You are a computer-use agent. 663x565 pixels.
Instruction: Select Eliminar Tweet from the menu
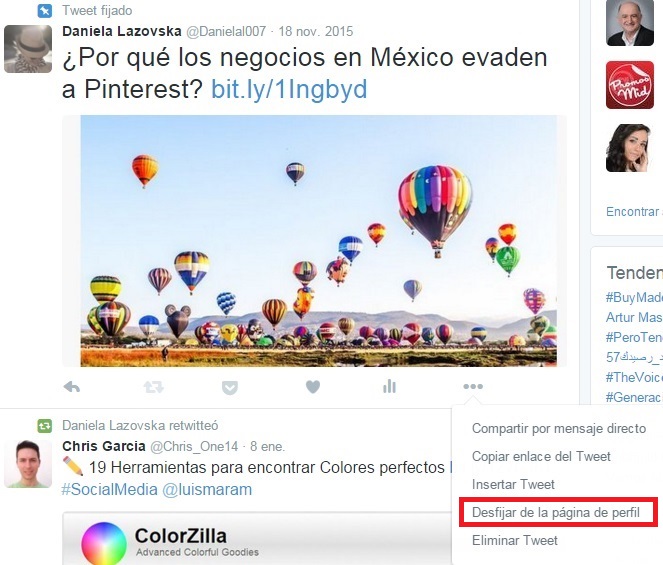[x=515, y=540]
